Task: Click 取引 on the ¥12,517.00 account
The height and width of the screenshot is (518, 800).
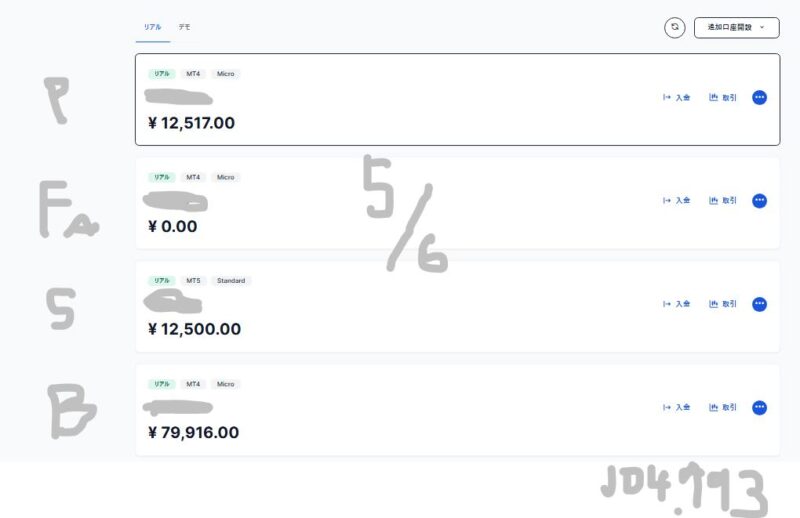Action: tap(723, 98)
